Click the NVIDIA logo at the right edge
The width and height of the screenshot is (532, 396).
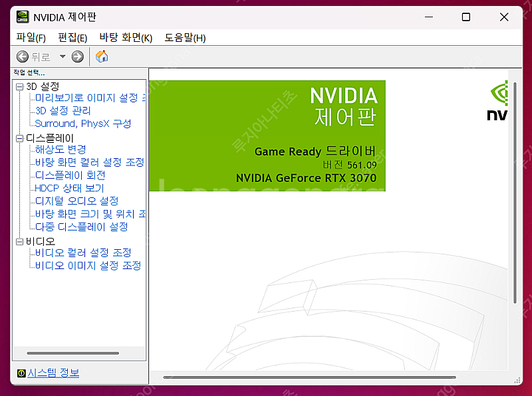(497, 101)
